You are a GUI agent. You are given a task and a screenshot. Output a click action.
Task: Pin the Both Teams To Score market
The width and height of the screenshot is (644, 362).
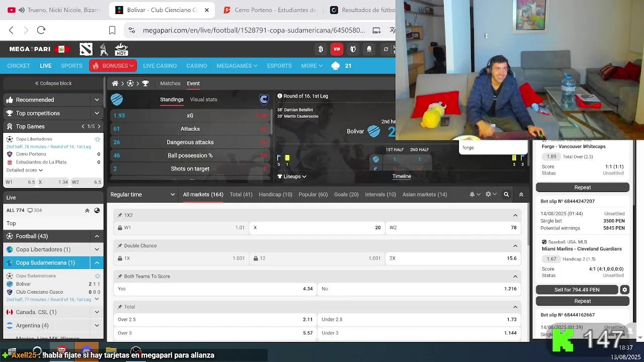click(120, 277)
